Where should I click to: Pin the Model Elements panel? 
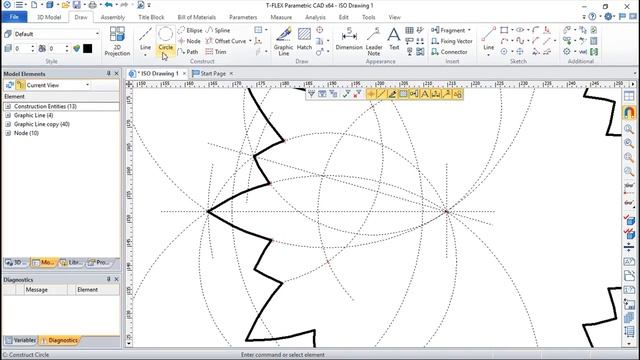[109, 73]
